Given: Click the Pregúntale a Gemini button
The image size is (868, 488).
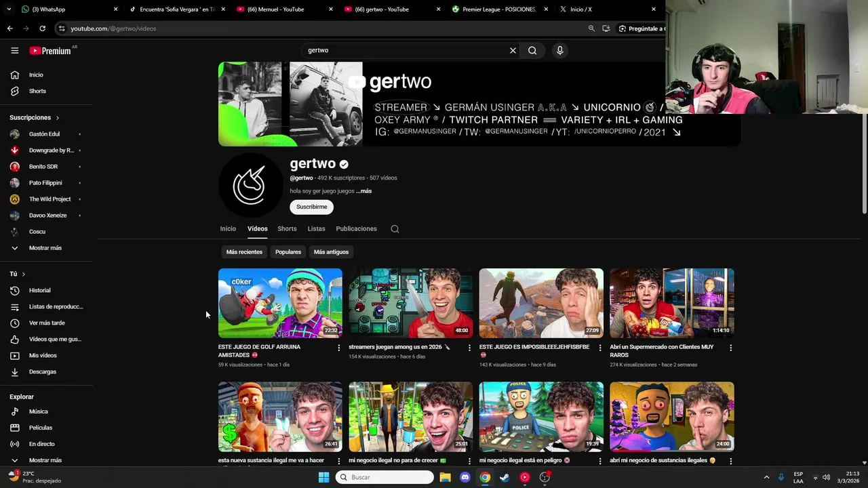Looking at the screenshot, I should coord(641,28).
